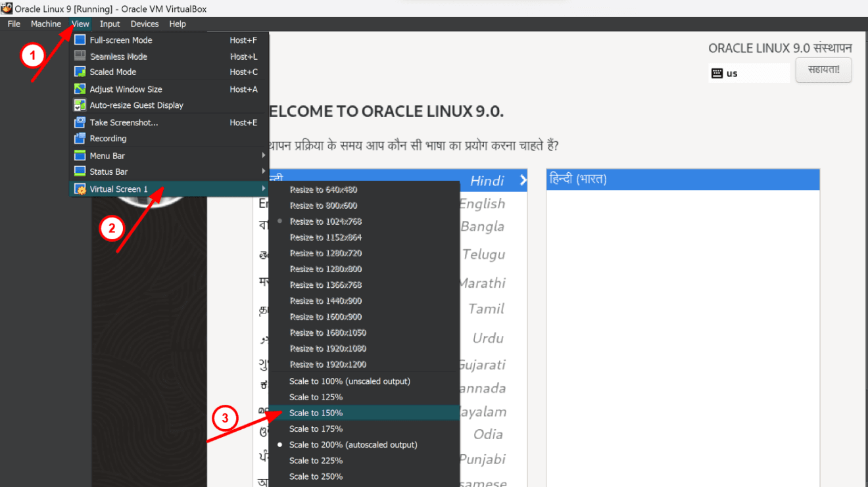Click the keyboard layout icon beside us
The width and height of the screenshot is (868, 487).
pos(717,74)
